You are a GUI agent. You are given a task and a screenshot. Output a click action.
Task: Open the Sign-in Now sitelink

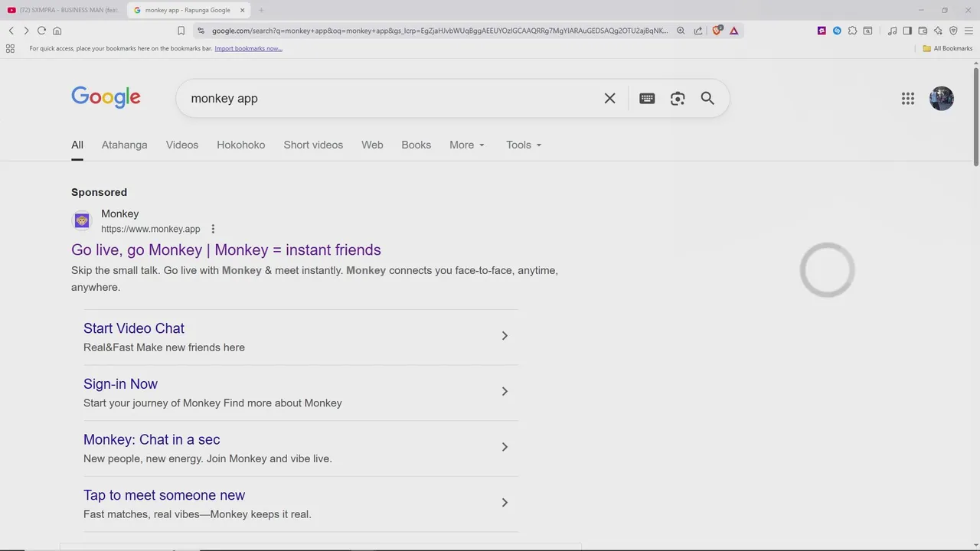[120, 384]
